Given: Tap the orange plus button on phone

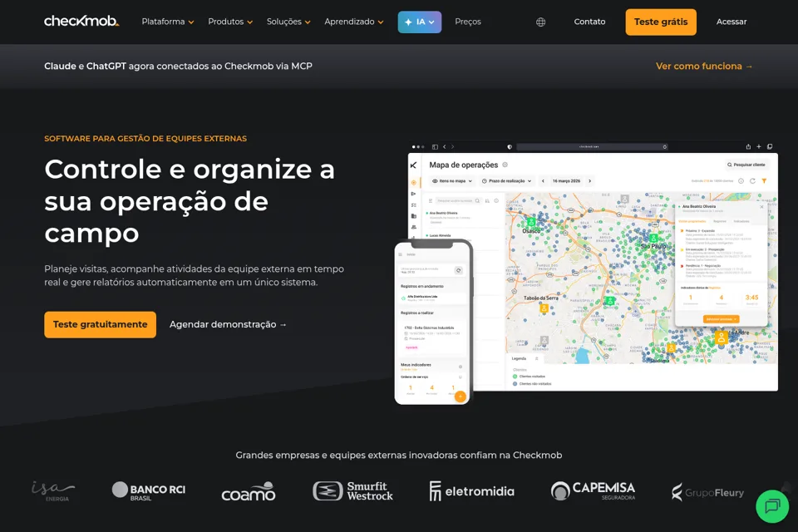Looking at the screenshot, I should pos(460,396).
